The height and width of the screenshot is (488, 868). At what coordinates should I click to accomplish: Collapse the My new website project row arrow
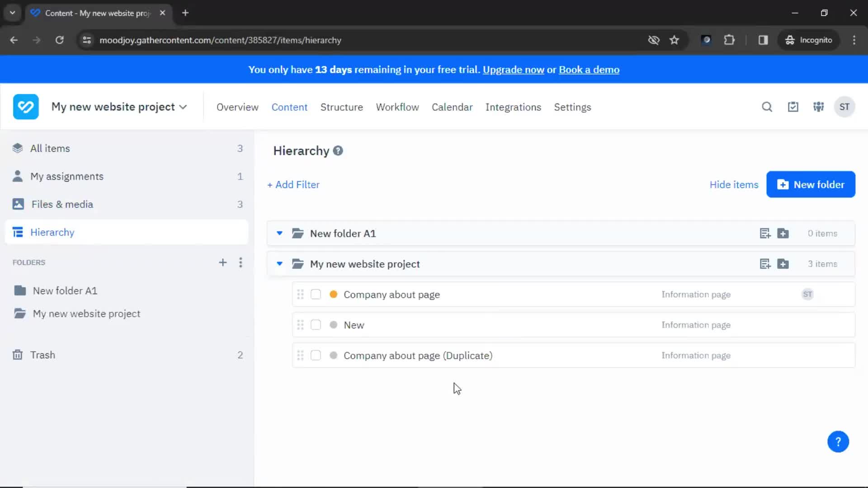[x=279, y=264]
